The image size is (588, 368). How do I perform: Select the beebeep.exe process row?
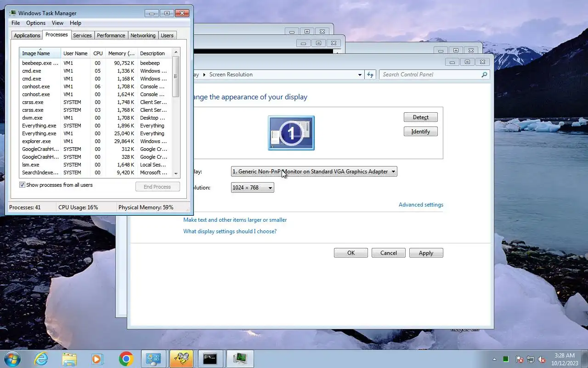(x=96, y=63)
